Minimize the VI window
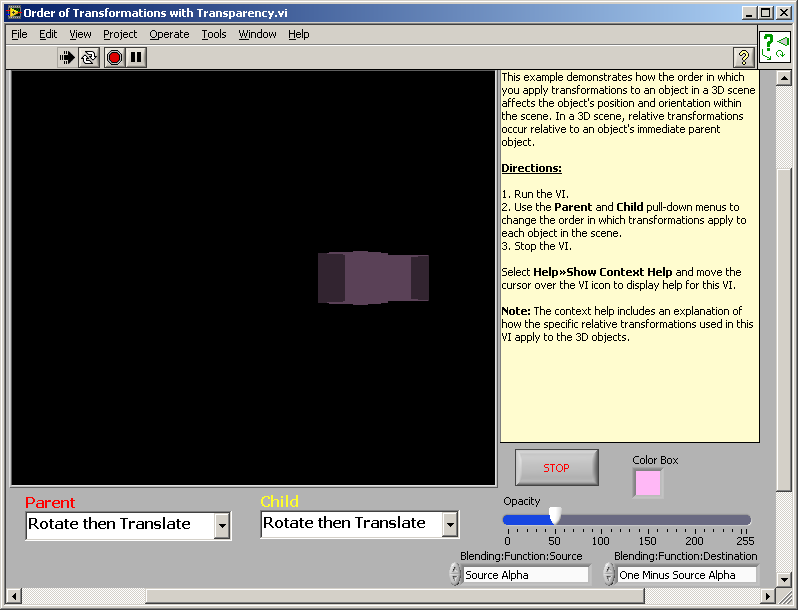This screenshot has height=610, width=798. point(748,13)
